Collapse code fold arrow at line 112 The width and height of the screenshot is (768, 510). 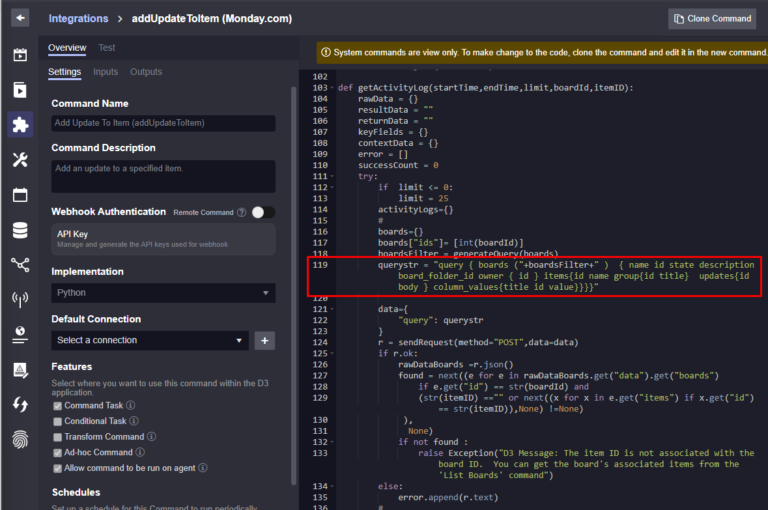pyautogui.click(x=332, y=188)
